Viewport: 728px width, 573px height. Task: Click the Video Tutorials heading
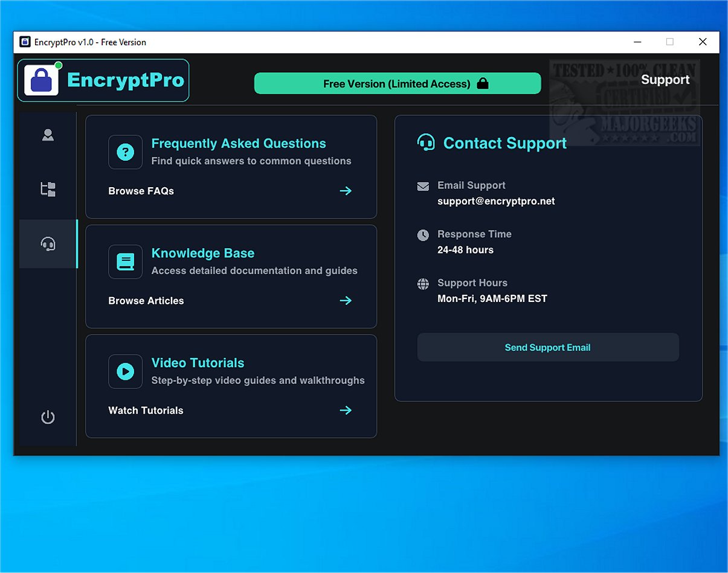[198, 363]
